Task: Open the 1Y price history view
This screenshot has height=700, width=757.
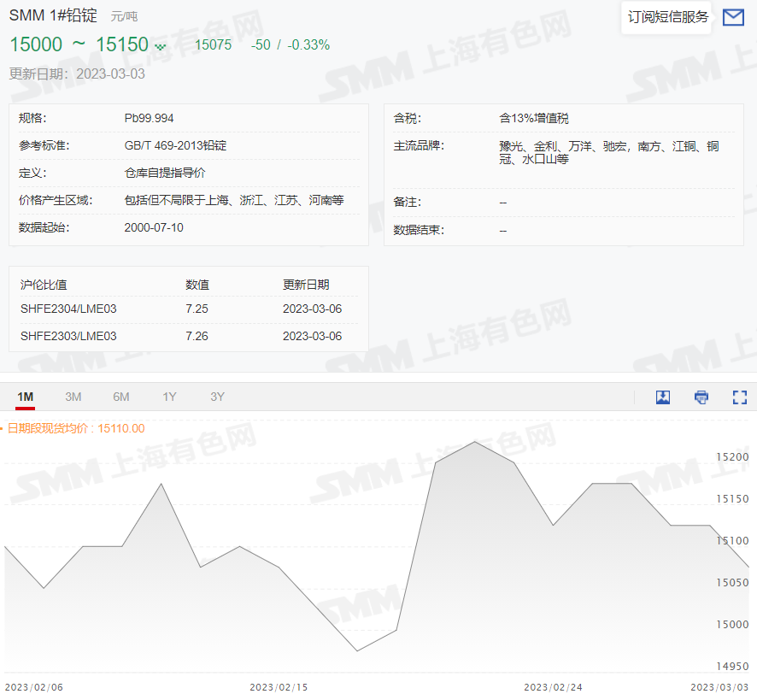Action: click(x=168, y=397)
